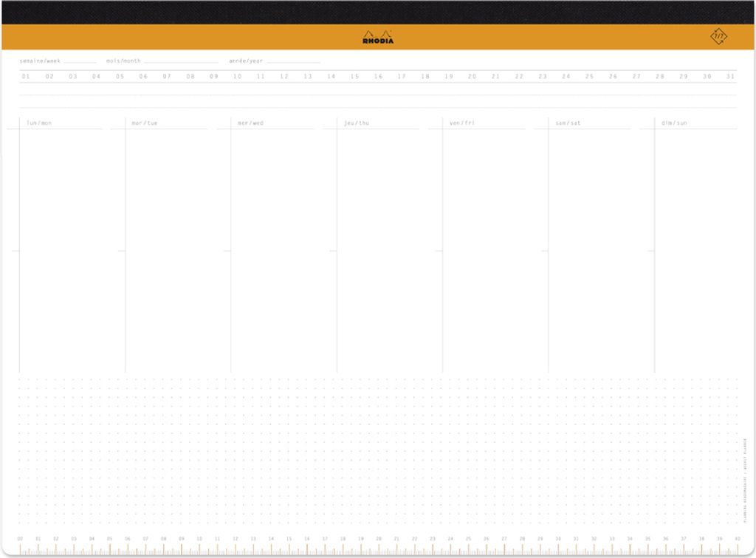Screen dimensions: 756x558
Task: Select day 31 in the date row
Action: point(730,76)
